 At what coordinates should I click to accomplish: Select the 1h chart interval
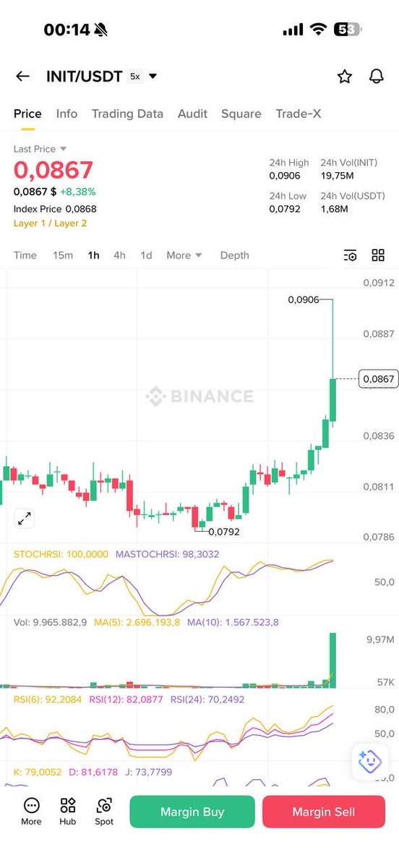tap(93, 255)
